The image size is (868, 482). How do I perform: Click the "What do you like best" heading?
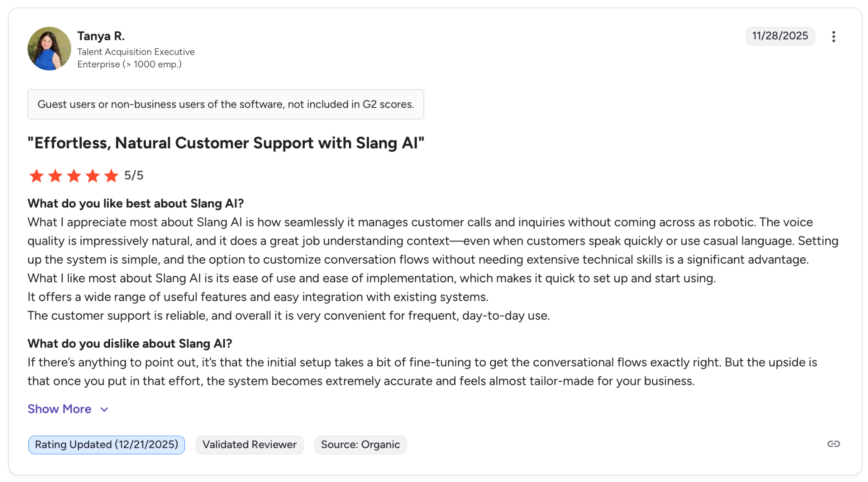pyautogui.click(x=136, y=203)
